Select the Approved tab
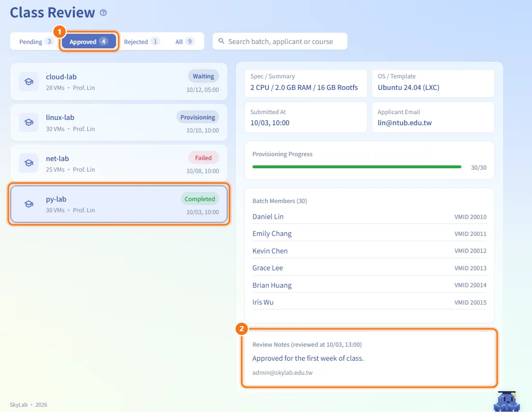532x412 pixels. coord(89,42)
